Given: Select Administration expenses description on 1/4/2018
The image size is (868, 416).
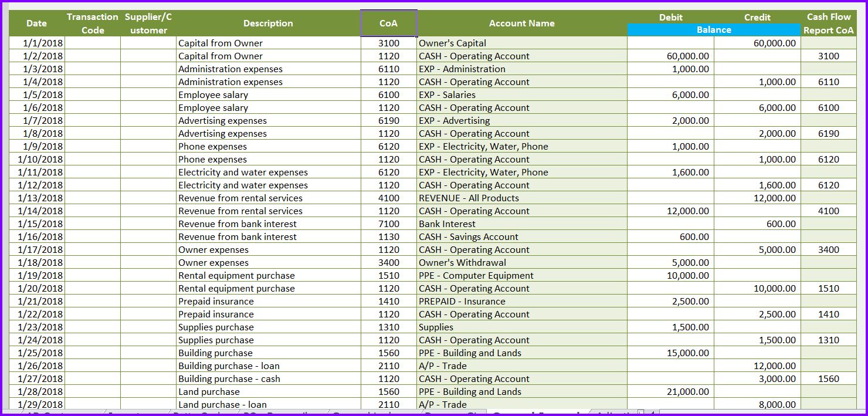Looking at the screenshot, I should [x=268, y=82].
